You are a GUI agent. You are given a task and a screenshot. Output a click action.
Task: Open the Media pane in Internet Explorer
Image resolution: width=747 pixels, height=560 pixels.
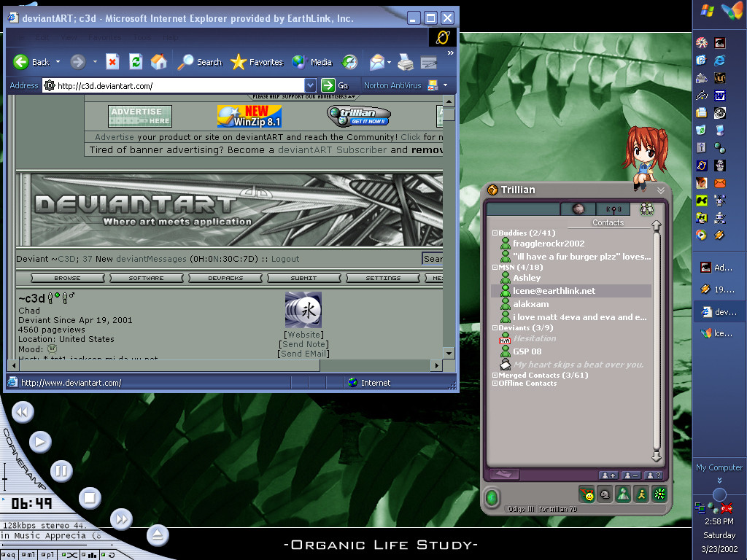(x=312, y=62)
